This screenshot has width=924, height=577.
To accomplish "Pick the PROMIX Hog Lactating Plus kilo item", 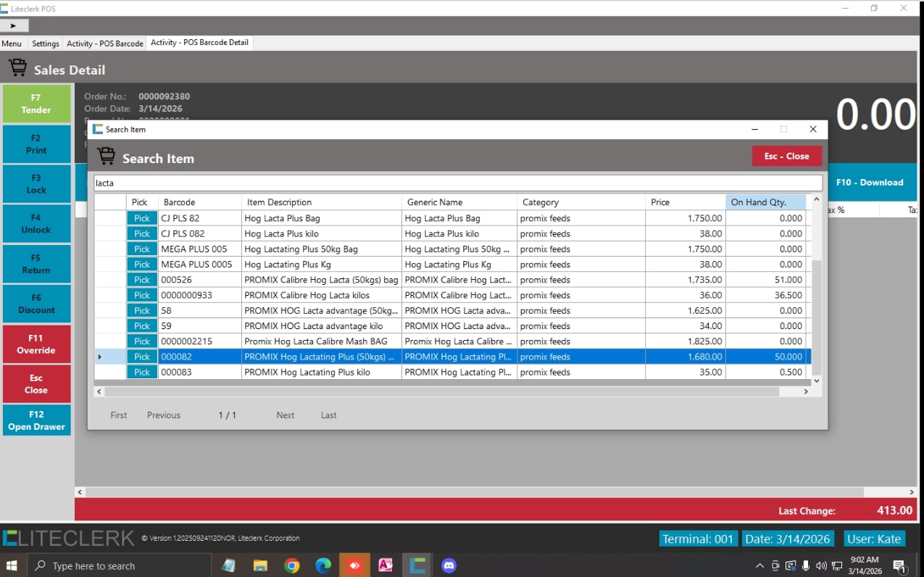I will click(142, 372).
